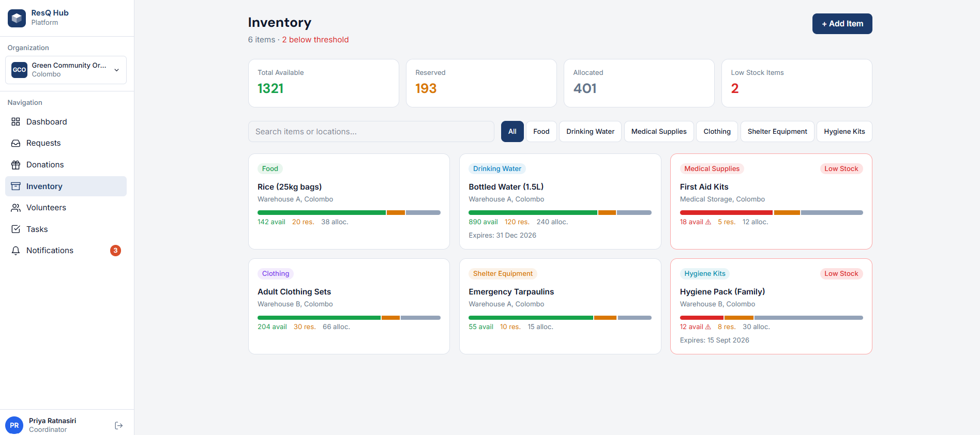The width and height of the screenshot is (980, 435).
Task: Click the logout icon beside Priya Ratnasiri
Action: pos(118,426)
